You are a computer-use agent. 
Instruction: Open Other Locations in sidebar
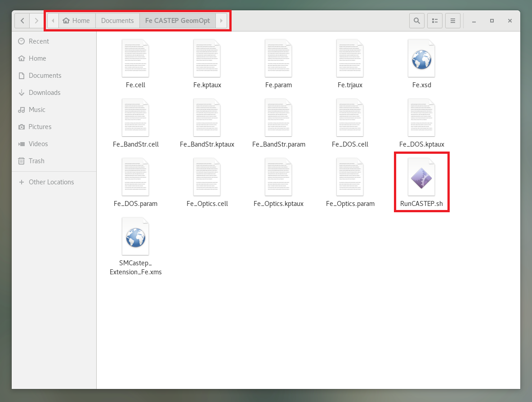point(51,182)
